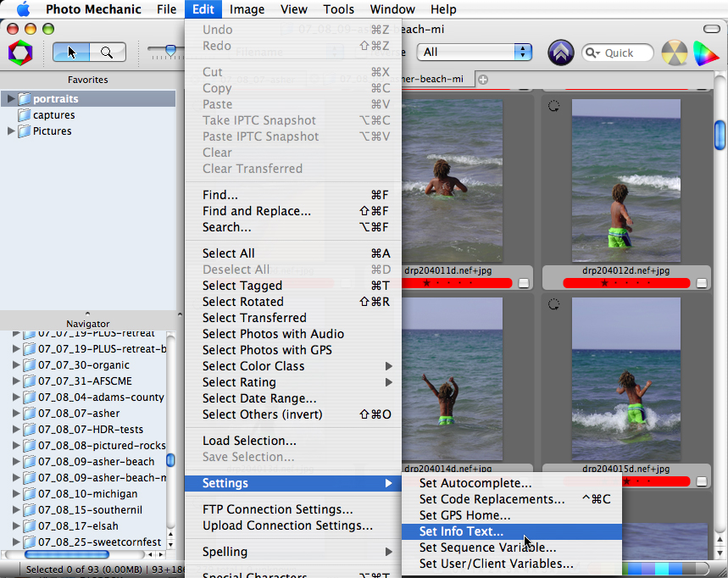
Task: Open the Help menu
Action: (443, 9)
